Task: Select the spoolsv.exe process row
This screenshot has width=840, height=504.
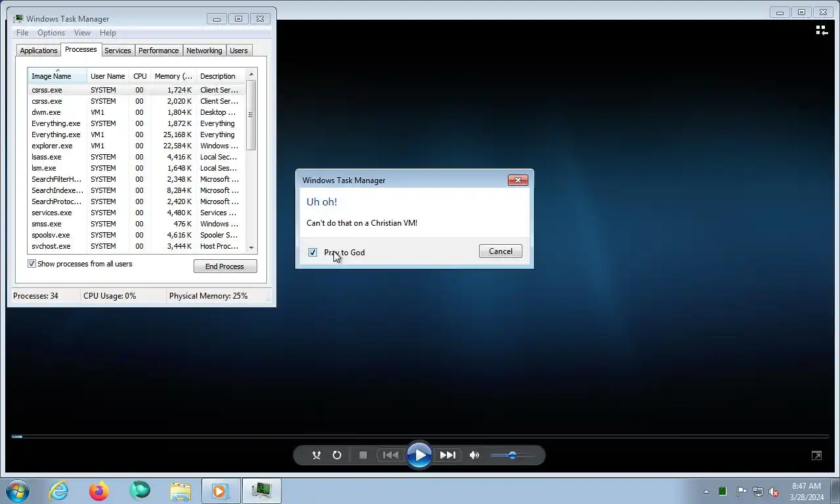Action: pyautogui.click(x=136, y=235)
